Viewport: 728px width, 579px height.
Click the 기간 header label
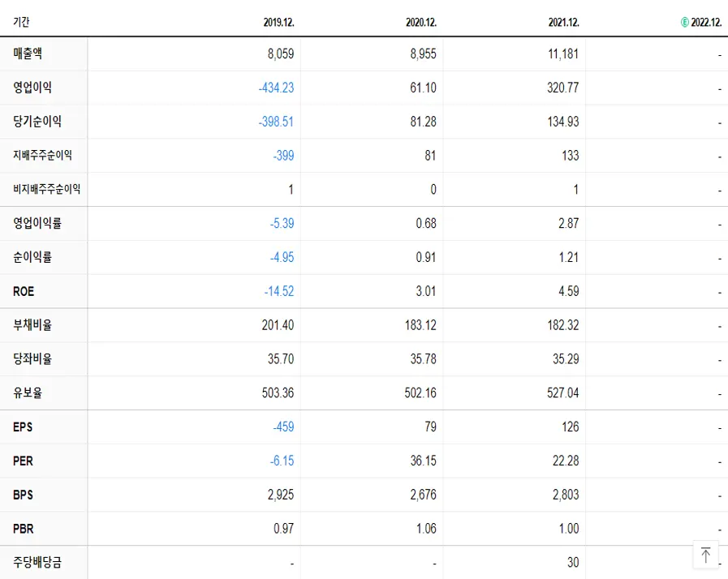coord(21,22)
